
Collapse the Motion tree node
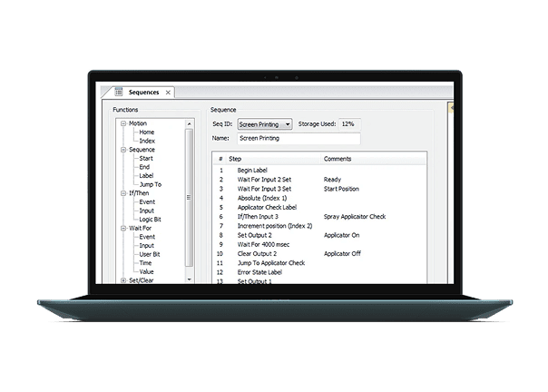click(x=123, y=123)
